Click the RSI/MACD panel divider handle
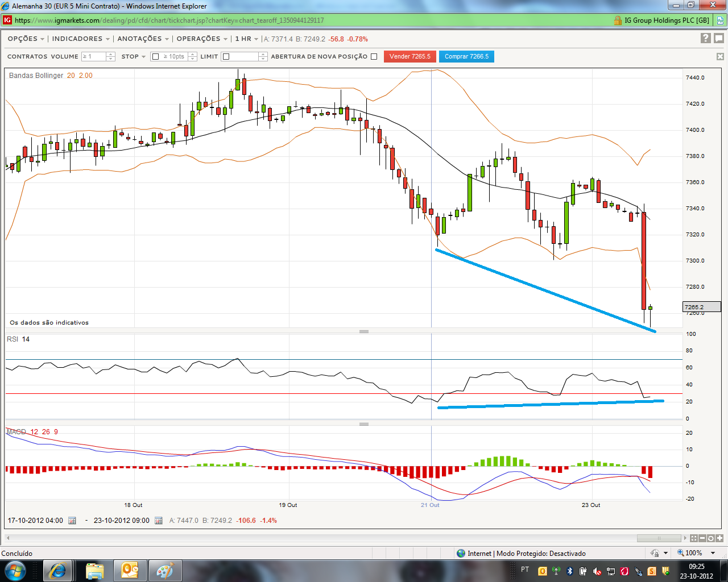This screenshot has height=582, width=728. [x=364, y=424]
